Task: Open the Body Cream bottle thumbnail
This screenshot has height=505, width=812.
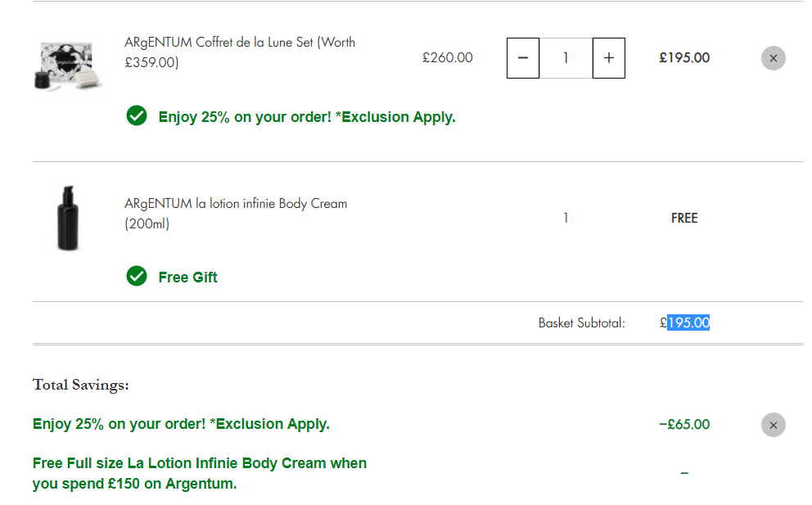Action: [x=68, y=218]
